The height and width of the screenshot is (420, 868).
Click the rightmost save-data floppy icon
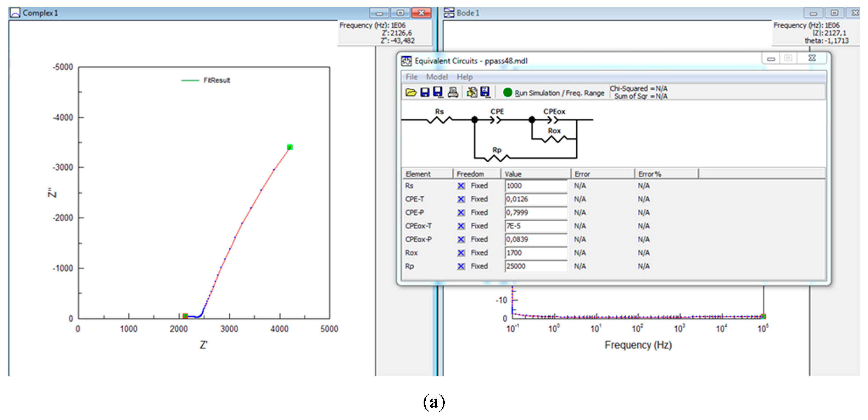tap(485, 92)
